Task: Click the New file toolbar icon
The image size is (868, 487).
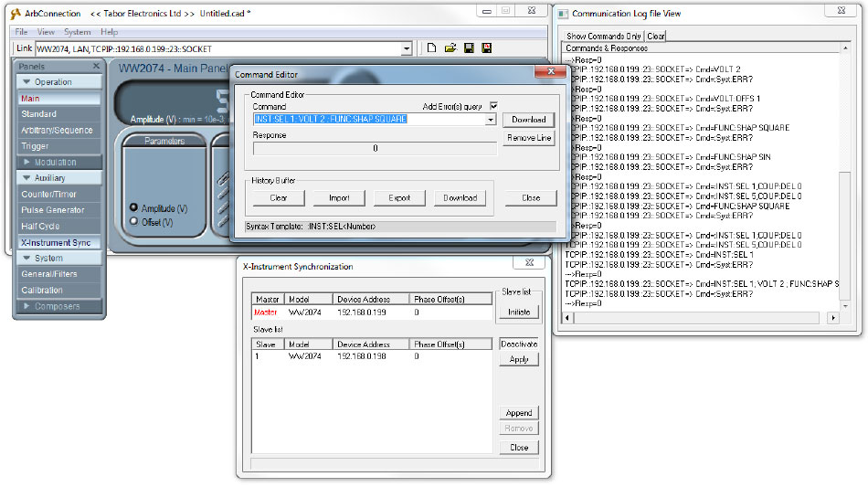Action: 432,48
